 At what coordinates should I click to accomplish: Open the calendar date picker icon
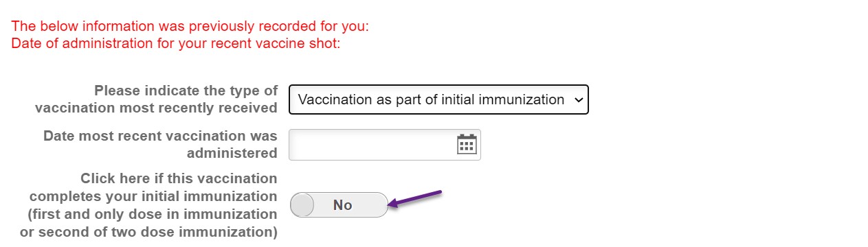pos(467,144)
